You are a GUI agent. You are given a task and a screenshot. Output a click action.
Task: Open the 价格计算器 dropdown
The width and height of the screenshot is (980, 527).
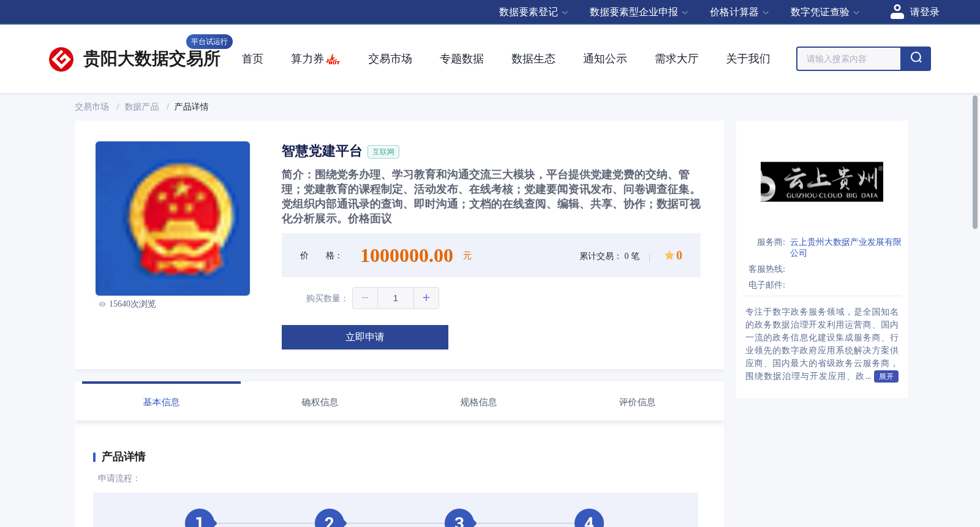pos(739,12)
